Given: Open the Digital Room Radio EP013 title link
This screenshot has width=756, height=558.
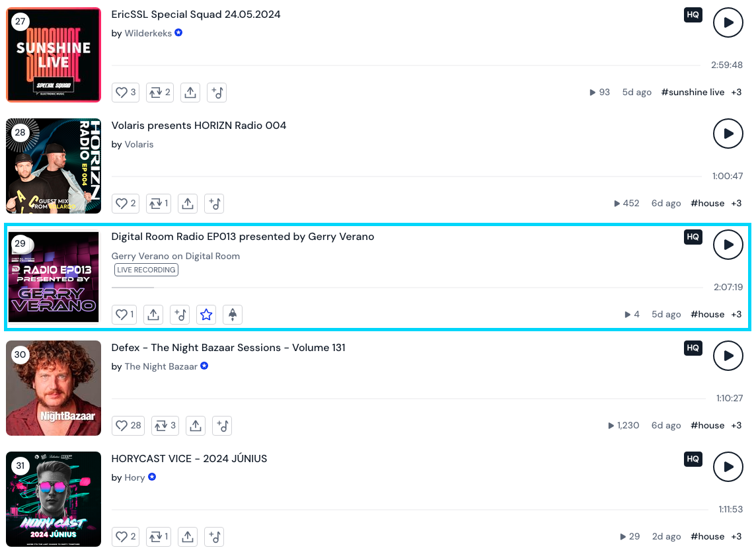Looking at the screenshot, I should coord(243,236).
